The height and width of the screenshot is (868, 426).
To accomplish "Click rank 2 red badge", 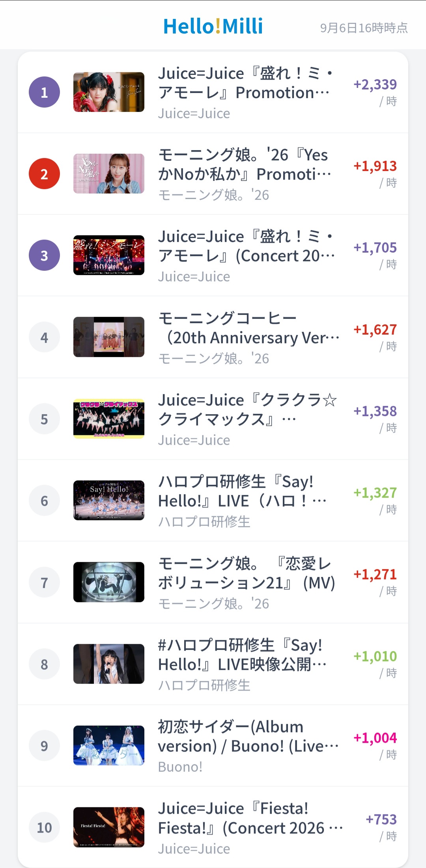I will pos(44,174).
